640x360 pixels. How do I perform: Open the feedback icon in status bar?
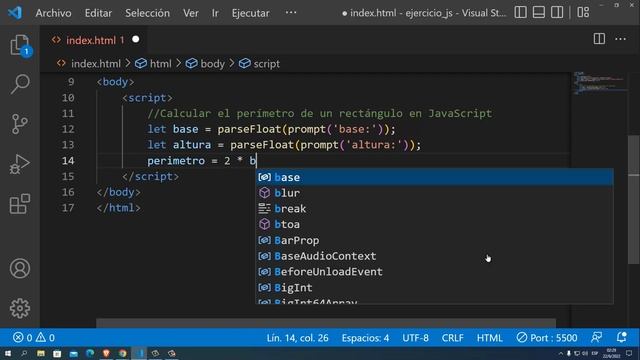point(596,337)
